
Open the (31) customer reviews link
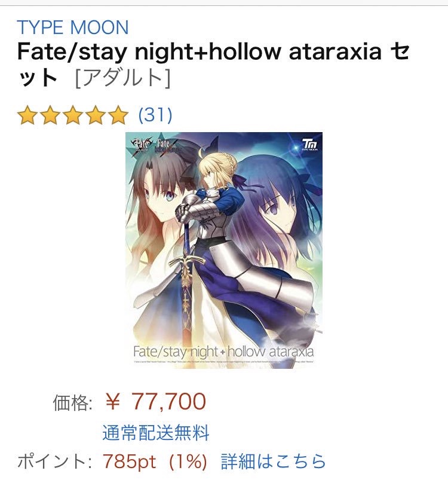[155, 115]
